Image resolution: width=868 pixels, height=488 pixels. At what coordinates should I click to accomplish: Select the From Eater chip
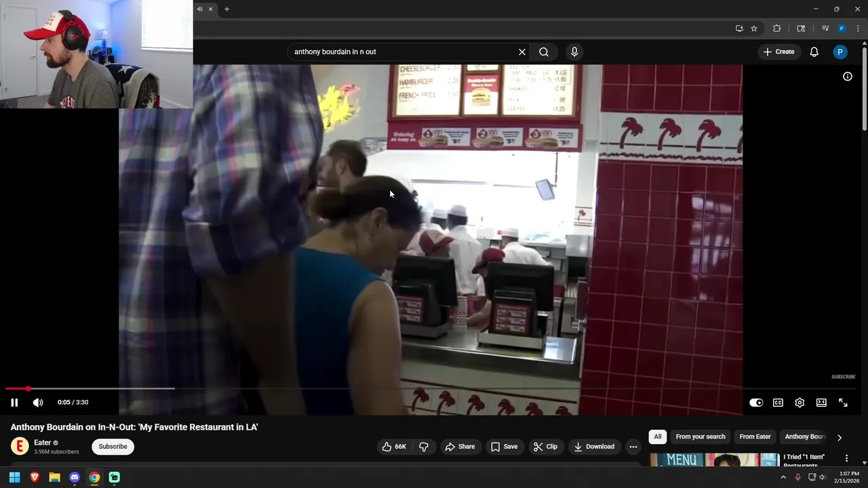pyautogui.click(x=755, y=437)
